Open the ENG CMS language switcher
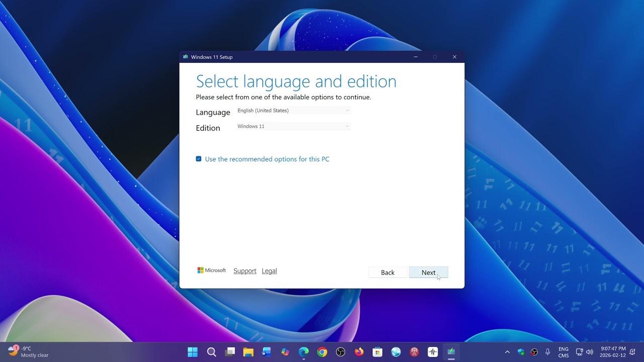The height and width of the screenshot is (362, 644). tap(563, 352)
